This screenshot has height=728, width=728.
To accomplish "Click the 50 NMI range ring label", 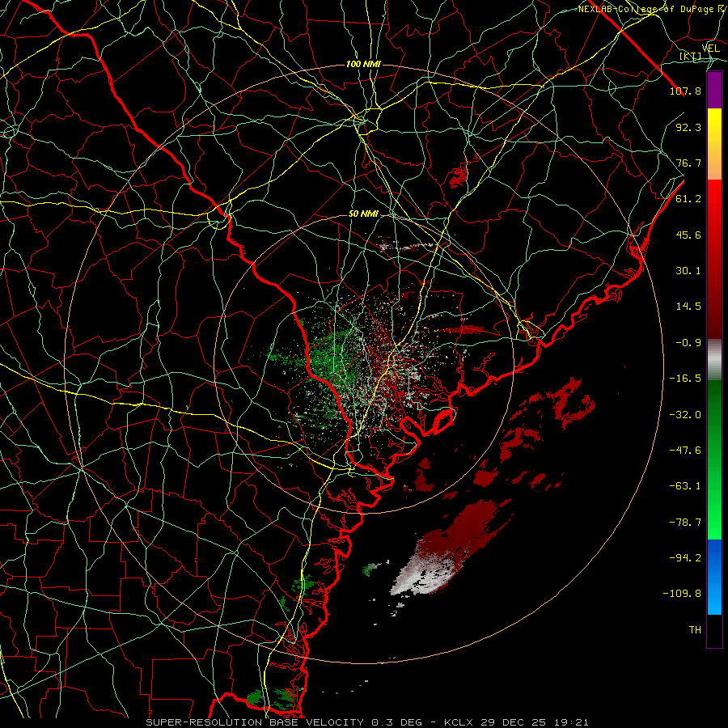I will (363, 214).
